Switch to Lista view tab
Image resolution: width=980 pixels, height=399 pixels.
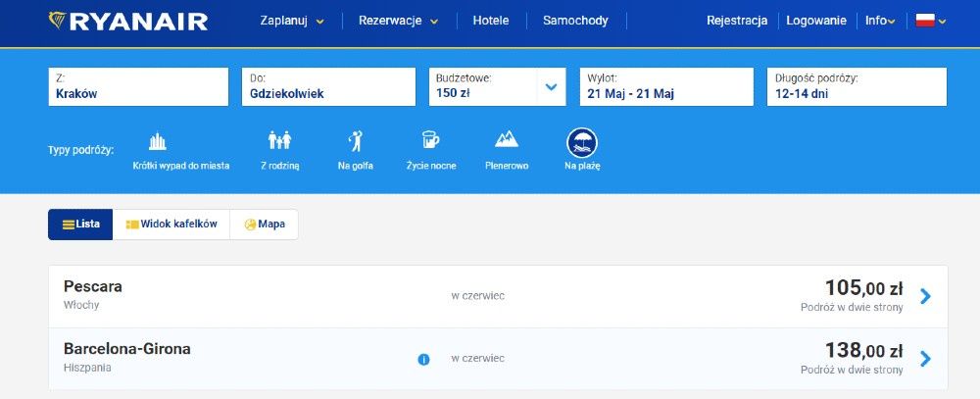click(80, 224)
